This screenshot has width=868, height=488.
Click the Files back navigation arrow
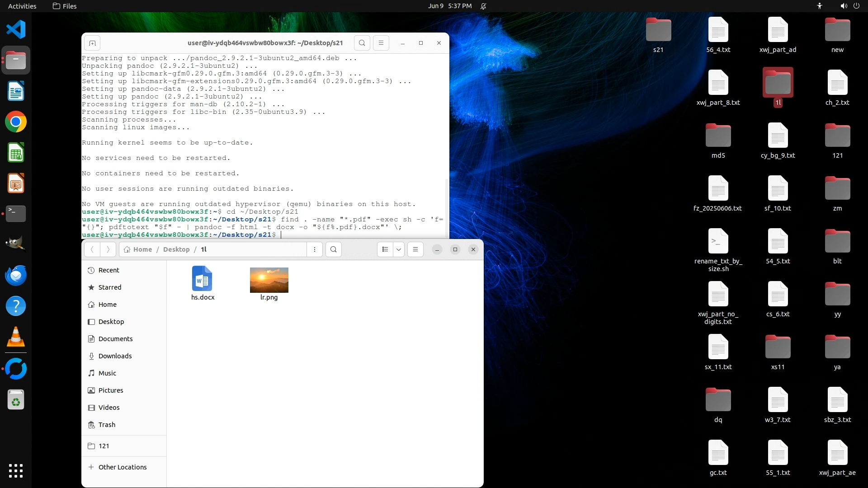point(92,249)
